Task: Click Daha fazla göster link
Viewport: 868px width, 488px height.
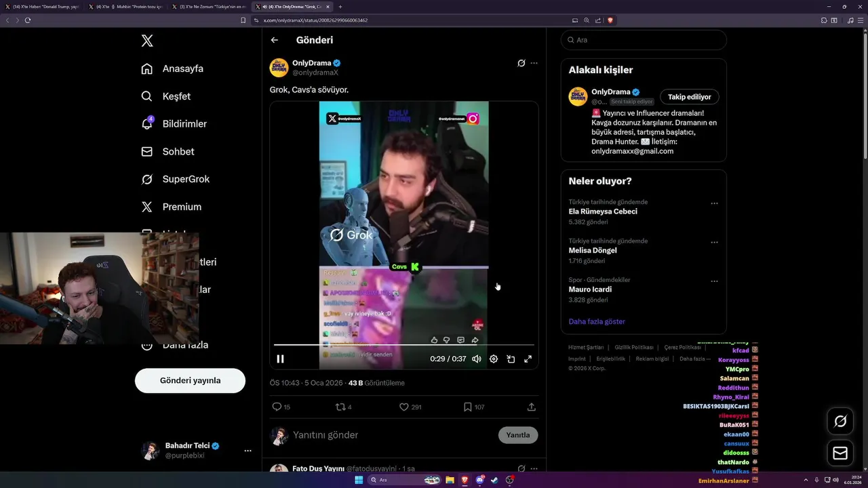Action: (x=597, y=321)
